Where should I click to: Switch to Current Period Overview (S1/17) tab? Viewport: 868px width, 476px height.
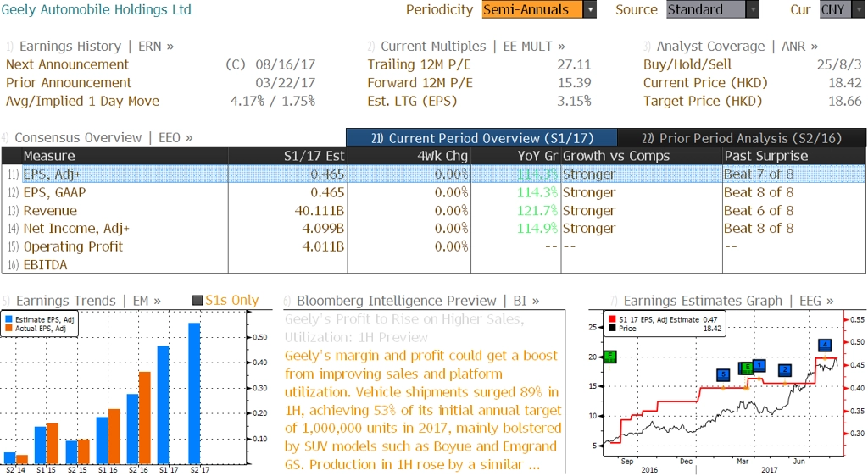point(481,138)
